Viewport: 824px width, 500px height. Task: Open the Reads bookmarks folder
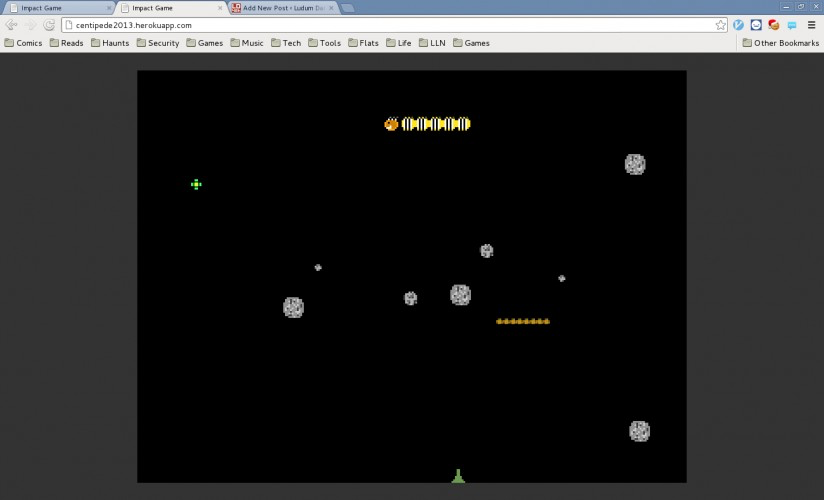pos(66,43)
